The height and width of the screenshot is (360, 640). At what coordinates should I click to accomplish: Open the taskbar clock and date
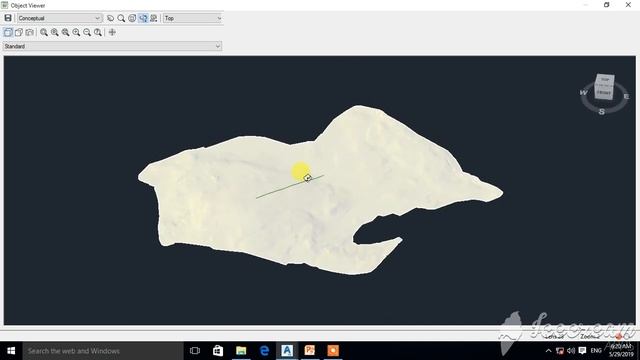(x=621, y=351)
